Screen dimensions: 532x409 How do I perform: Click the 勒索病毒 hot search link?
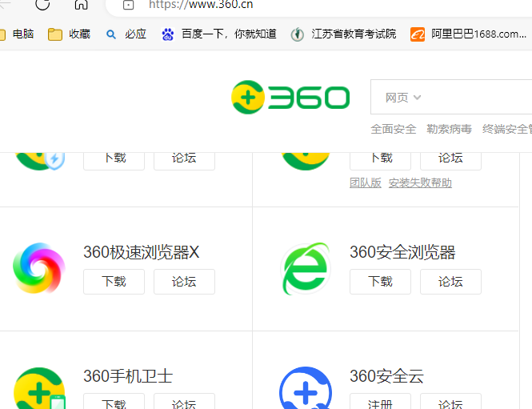450,130
